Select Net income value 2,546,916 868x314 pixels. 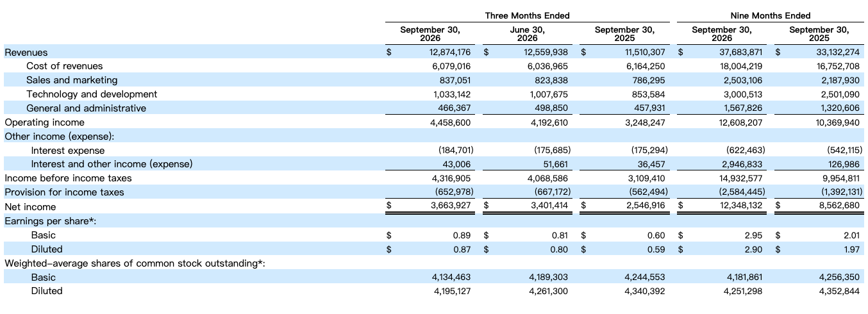pyautogui.click(x=646, y=206)
